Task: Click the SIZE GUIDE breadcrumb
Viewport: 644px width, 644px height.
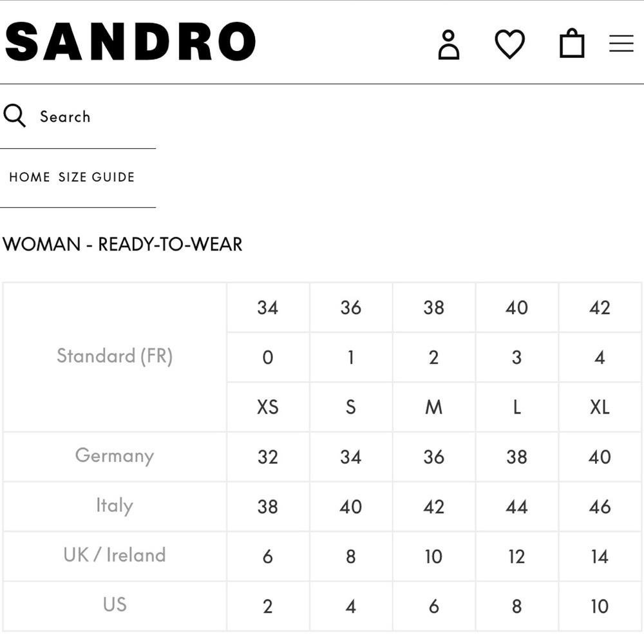Action: [x=97, y=177]
